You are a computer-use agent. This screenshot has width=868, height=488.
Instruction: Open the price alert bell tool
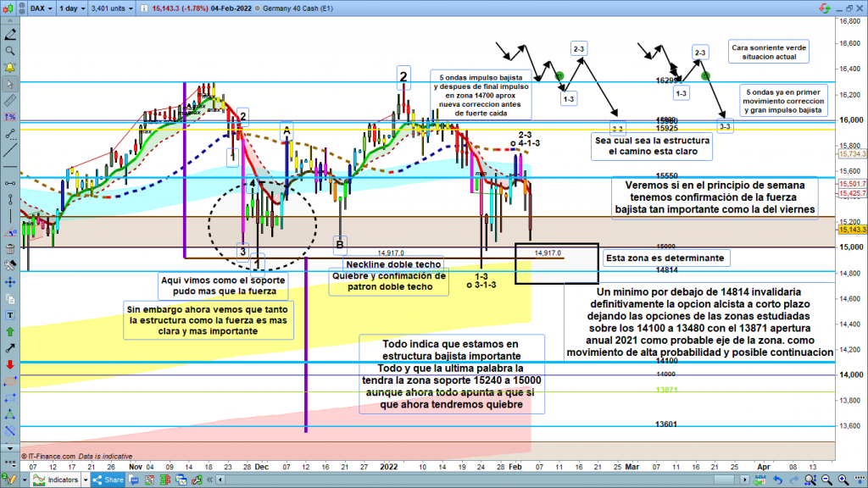pos(9,67)
